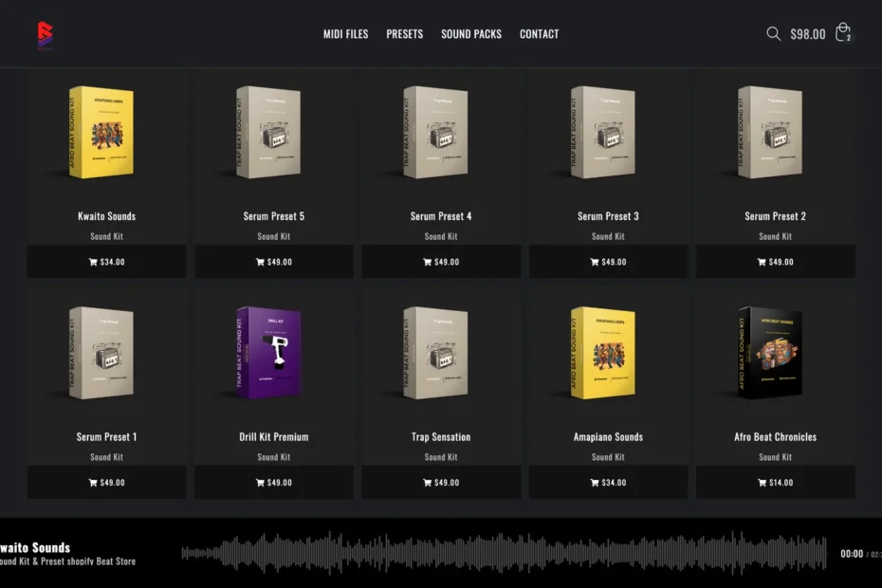Open the Amapiano Sounds product link
Viewport: 882px width, 588px height.
coord(608,437)
